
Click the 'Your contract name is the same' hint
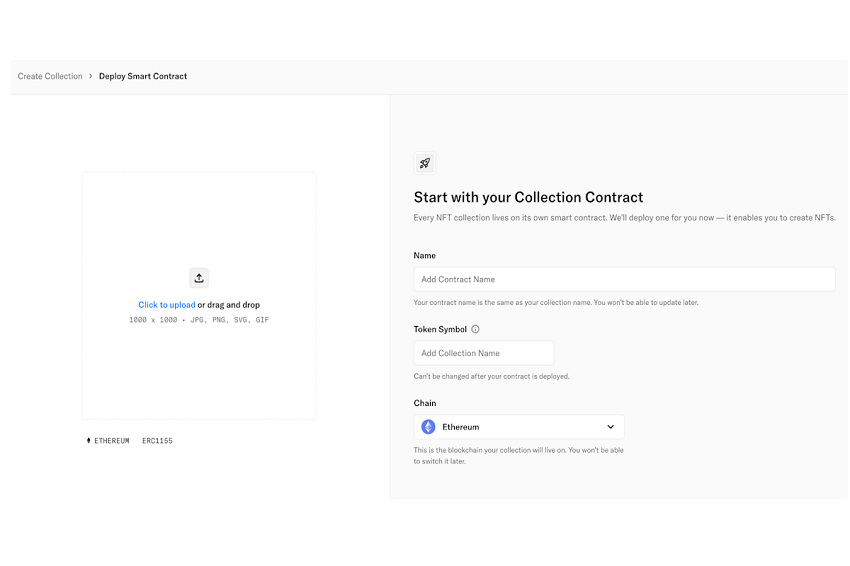click(556, 303)
